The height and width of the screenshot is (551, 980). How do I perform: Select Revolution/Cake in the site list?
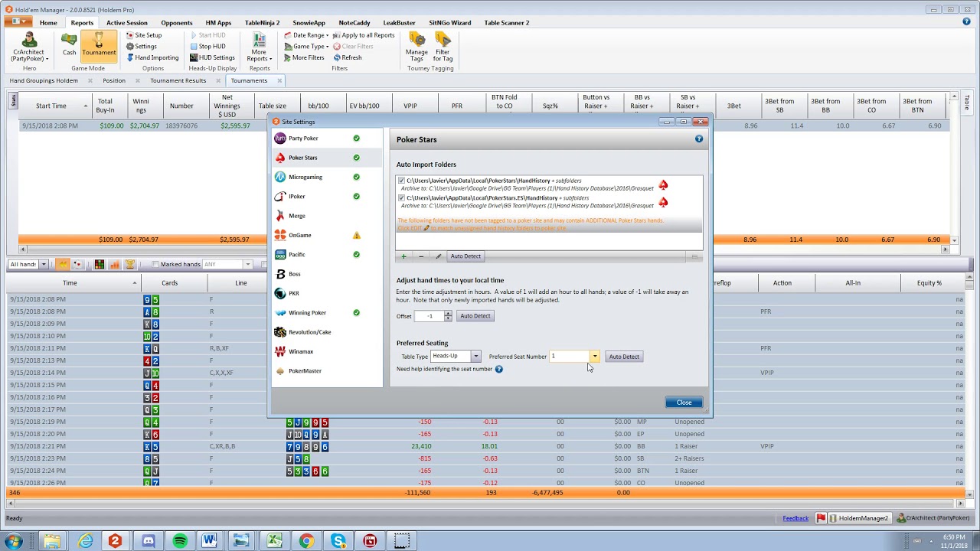(328, 332)
